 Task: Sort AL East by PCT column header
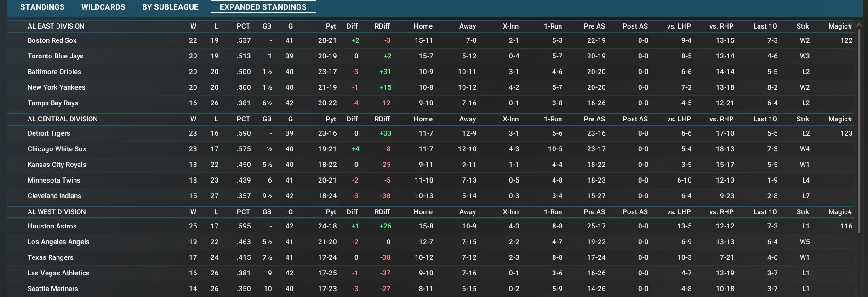[243, 26]
